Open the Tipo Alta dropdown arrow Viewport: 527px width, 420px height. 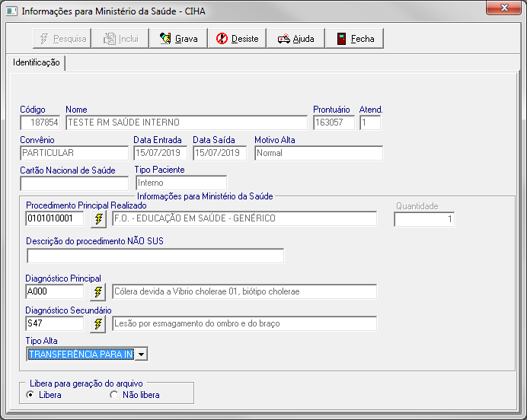[x=141, y=355]
